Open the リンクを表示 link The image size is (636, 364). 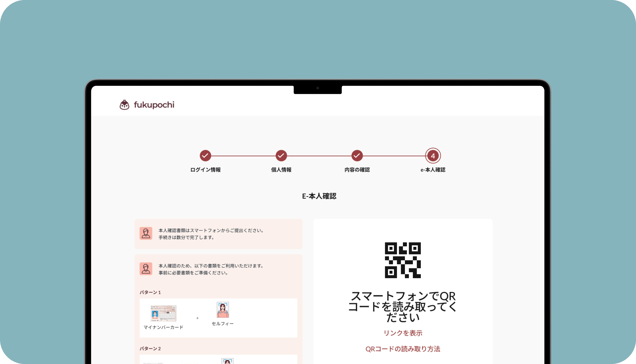point(403,333)
